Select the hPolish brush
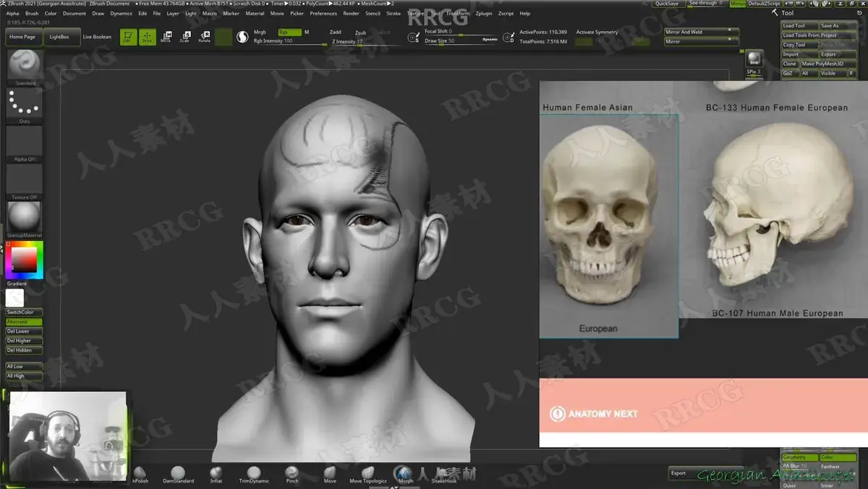Image resolution: width=868 pixels, height=489 pixels. [140, 475]
